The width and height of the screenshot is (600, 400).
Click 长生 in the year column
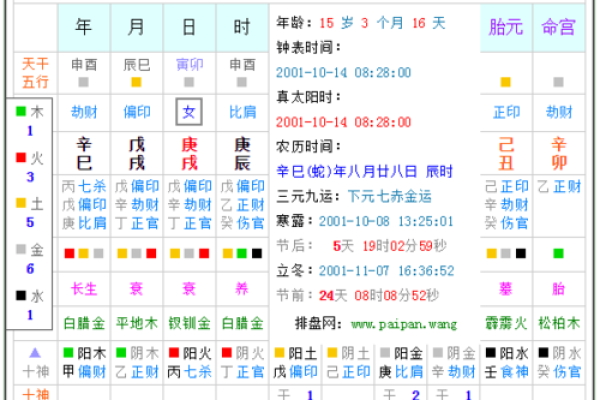(84, 289)
